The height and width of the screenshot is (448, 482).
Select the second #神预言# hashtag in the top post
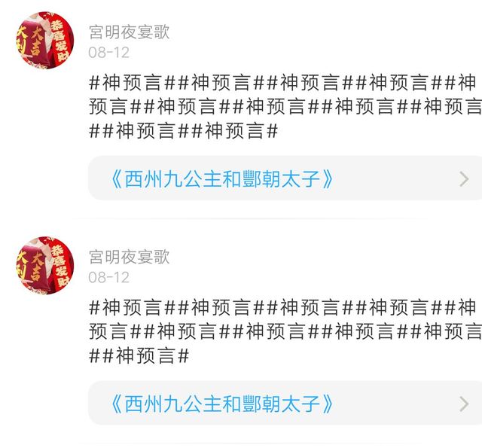221,83
